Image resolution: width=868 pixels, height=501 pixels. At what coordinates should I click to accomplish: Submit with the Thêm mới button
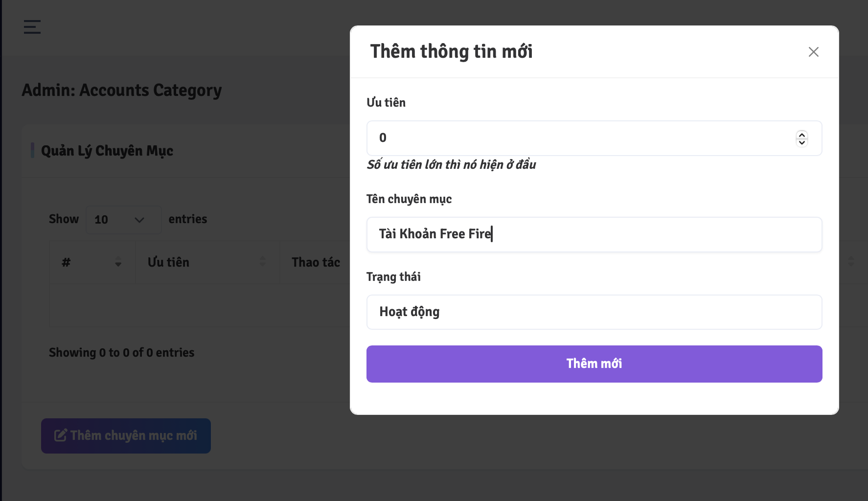(x=594, y=364)
